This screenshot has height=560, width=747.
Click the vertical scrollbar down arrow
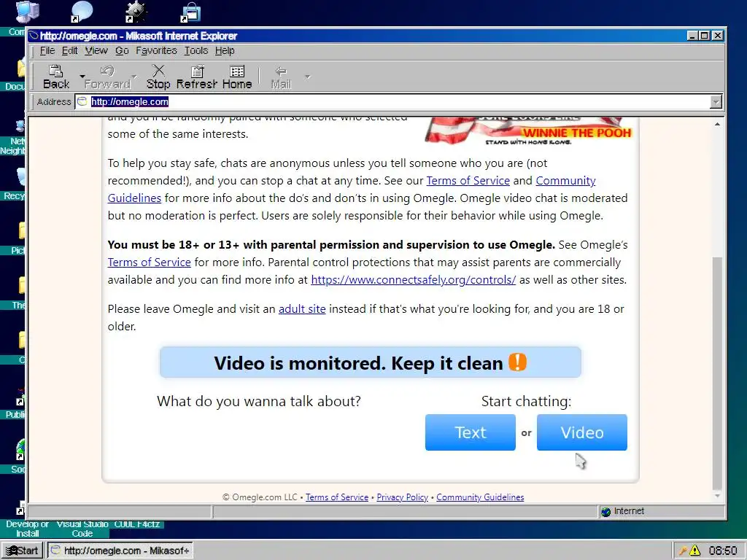coord(717,497)
